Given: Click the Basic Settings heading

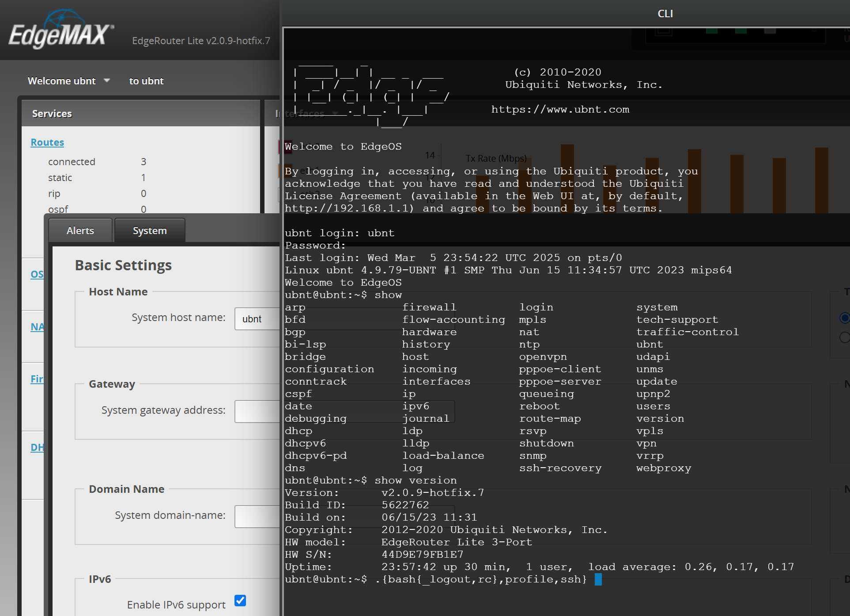Looking at the screenshot, I should point(123,265).
